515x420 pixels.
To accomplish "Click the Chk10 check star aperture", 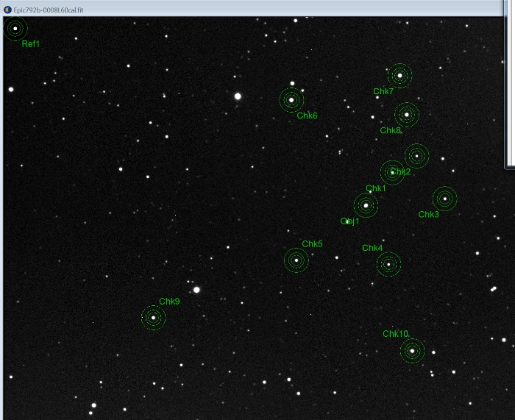I will 412,351.
